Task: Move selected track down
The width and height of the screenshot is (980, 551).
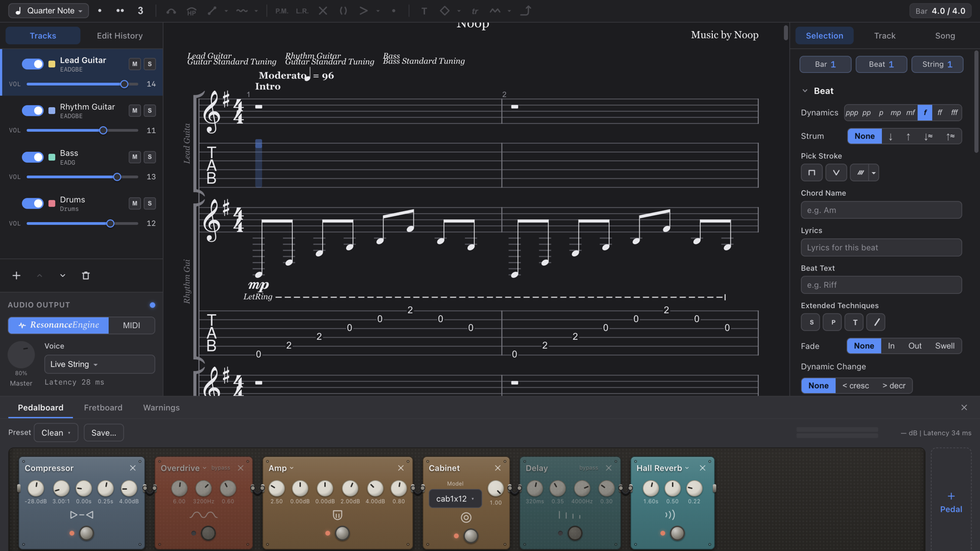Action: [x=62, y=275]
